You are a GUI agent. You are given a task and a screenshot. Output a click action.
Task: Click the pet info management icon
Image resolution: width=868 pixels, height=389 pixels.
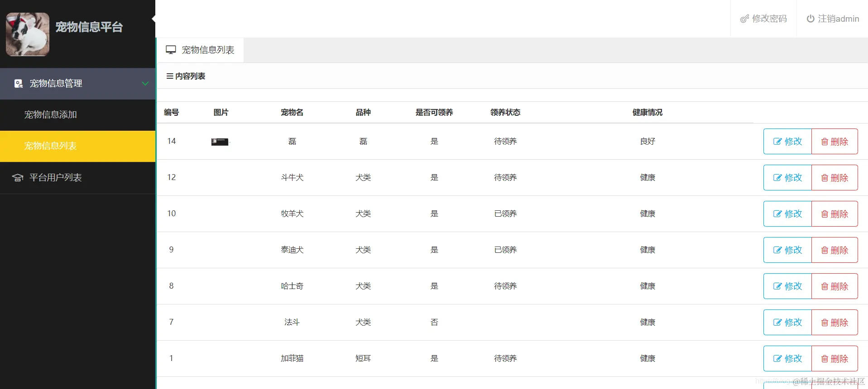pos(19,84)
